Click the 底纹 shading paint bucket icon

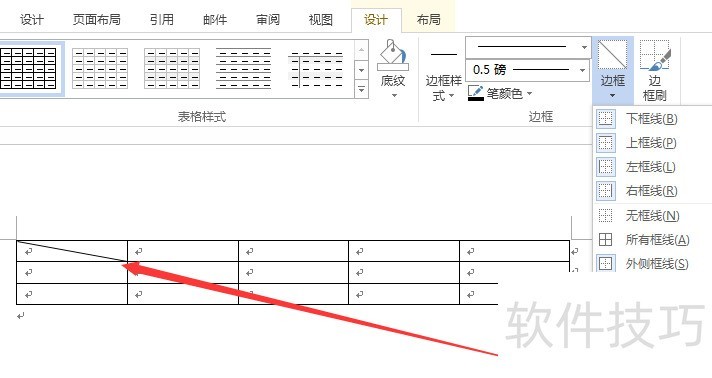[x=393, y=55]
